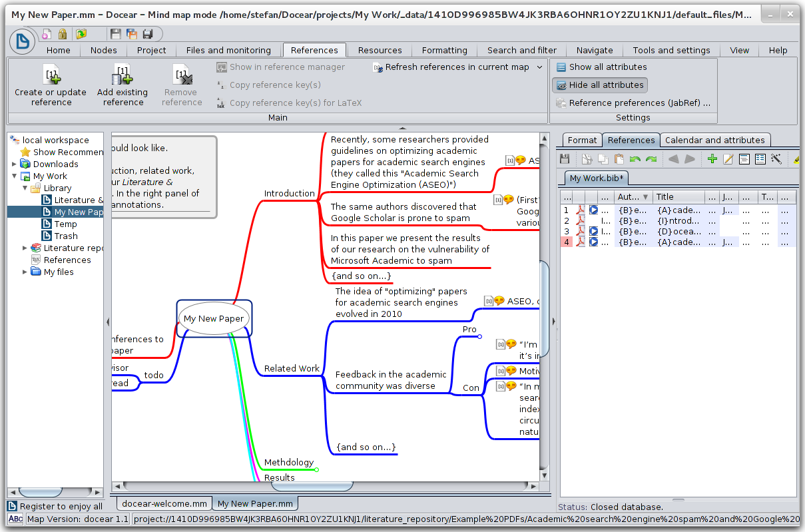The height and width of the screenshot is (532, 805).
Task: Expand the My files folder node
Action: (25, 272)
